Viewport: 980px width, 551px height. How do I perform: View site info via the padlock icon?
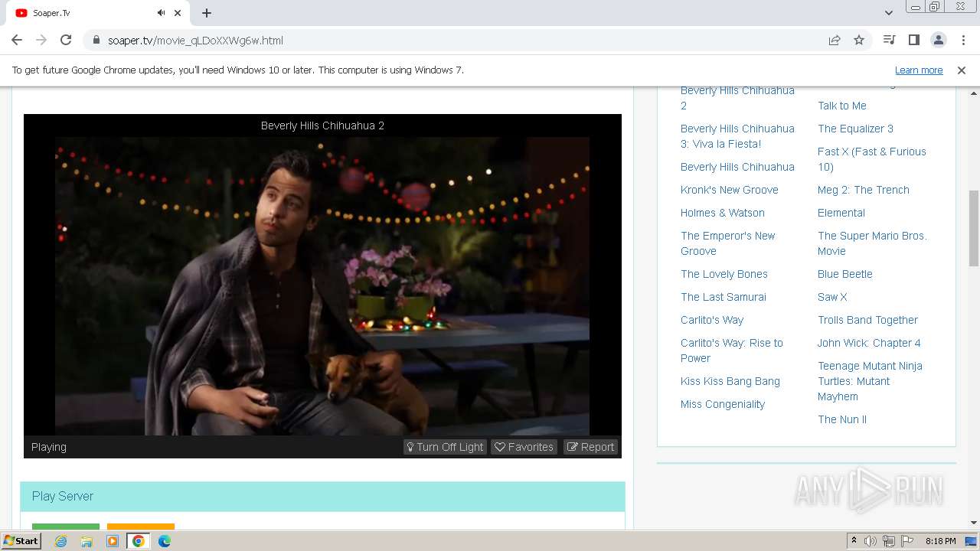(96, 41)
